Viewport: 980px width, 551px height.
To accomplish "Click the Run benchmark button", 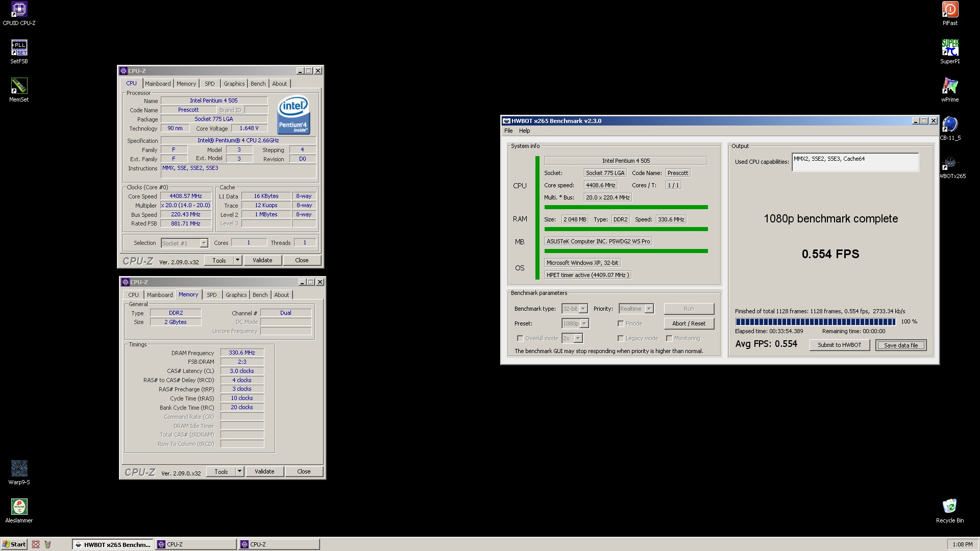I will (x=689, y=309).
